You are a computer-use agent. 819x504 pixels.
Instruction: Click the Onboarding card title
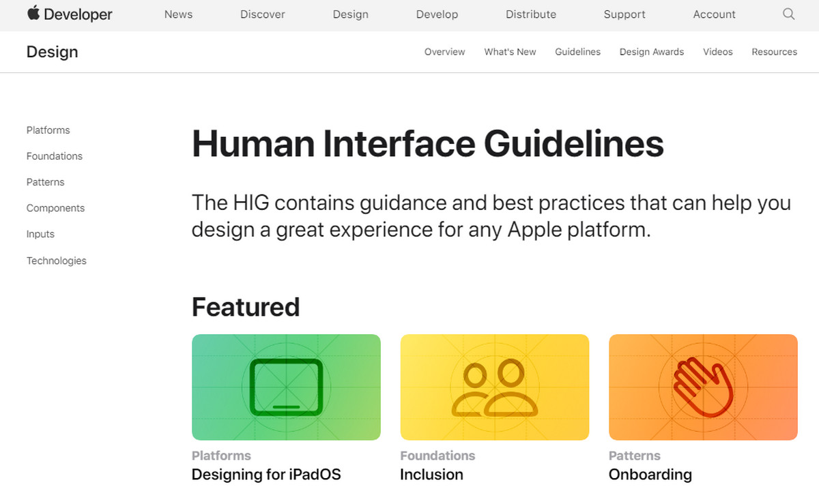tap(650, 475)
